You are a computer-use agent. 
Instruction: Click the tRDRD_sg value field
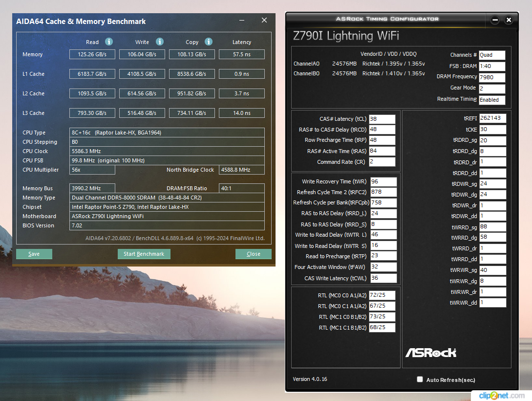click(x=492, y=140)
